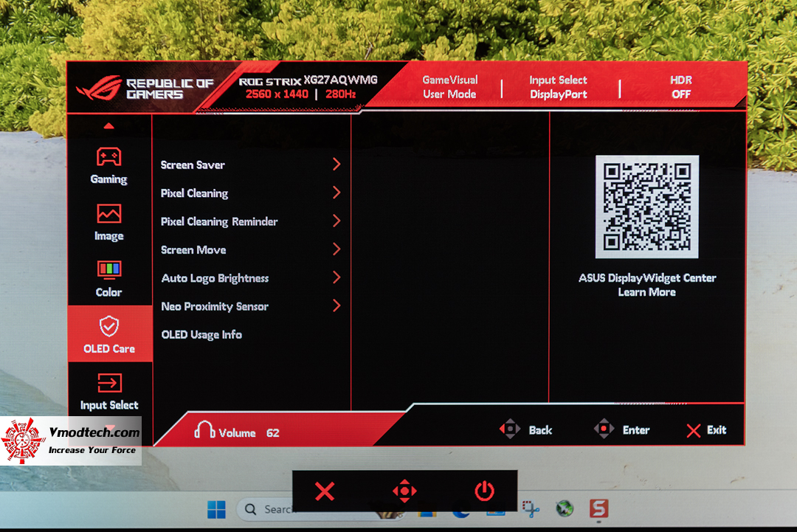The width and height of the screenshot is (797, 532).
Task: Click the Back label text
Action: (540, 430)
